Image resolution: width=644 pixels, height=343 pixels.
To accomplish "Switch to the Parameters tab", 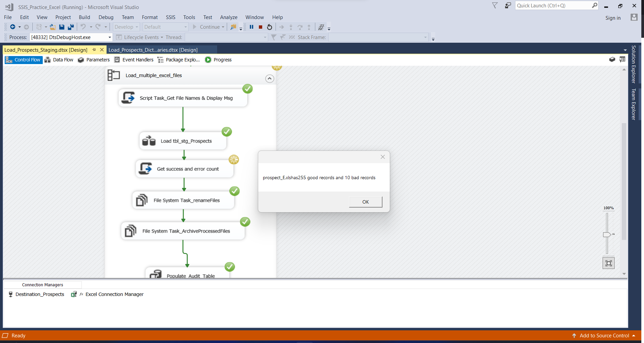I will 94,60.
